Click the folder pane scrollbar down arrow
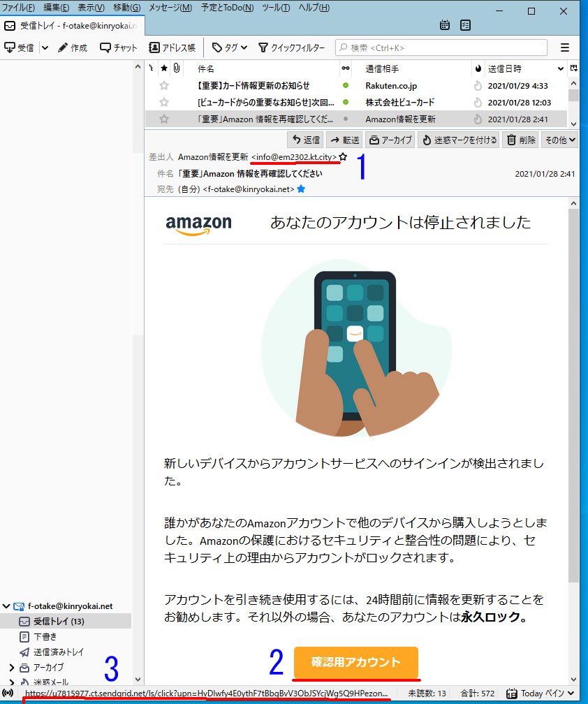Viewport: 588px width, 704px height. [138, 680]
